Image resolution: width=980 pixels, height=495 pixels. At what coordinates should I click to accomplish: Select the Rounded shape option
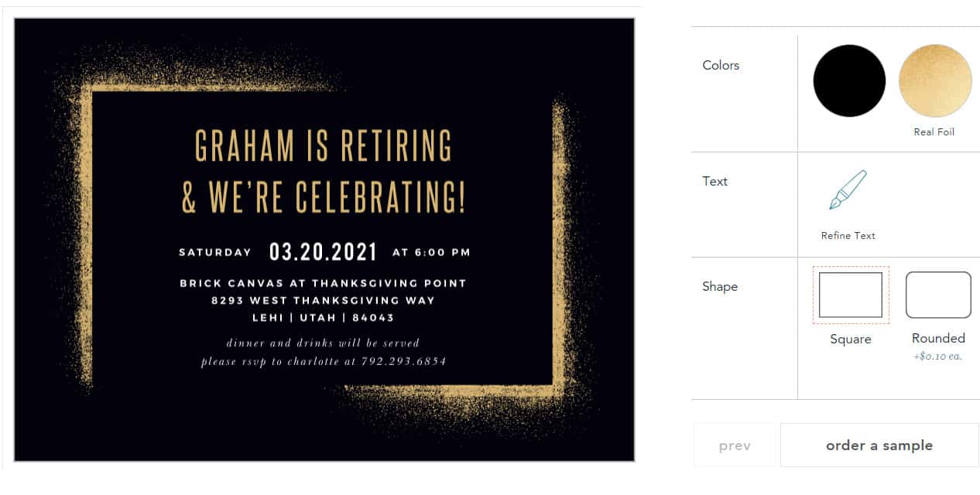coord(938,295)
